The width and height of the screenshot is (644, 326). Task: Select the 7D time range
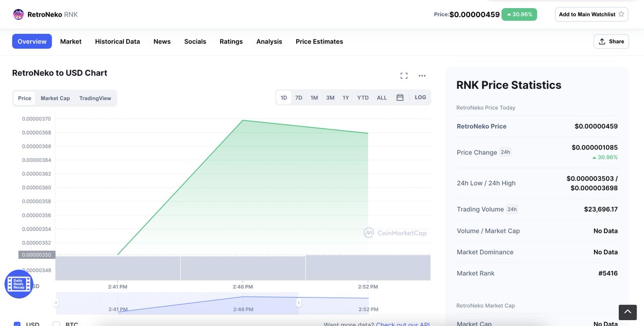(x=299, y=98)
